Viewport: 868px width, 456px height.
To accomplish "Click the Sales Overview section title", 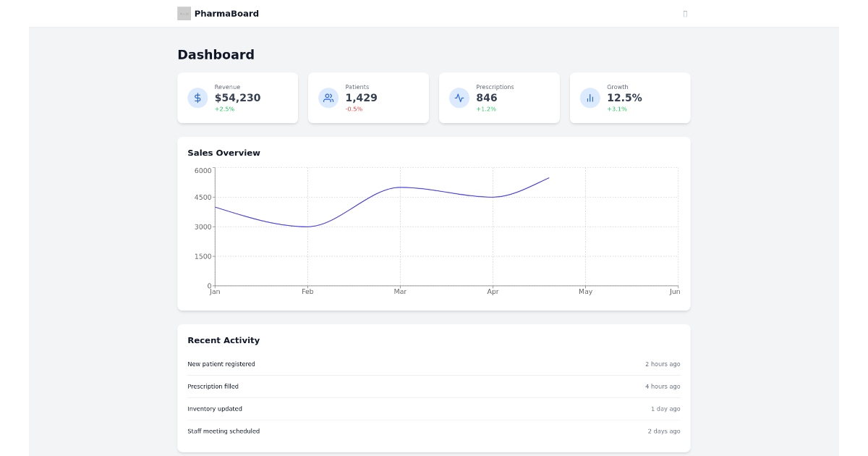I will (x=224, y=153).
